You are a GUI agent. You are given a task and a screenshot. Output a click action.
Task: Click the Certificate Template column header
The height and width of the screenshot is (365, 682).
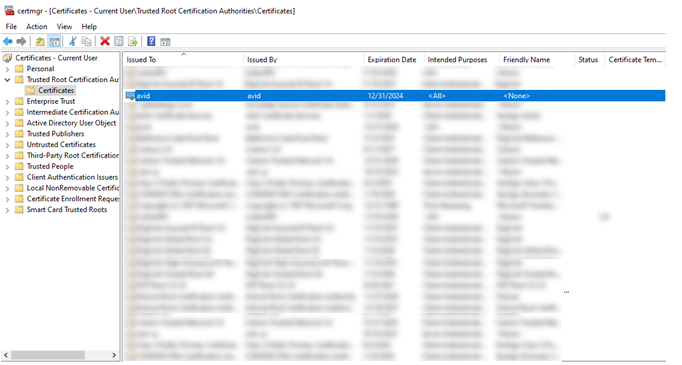pyautogui.click(x=635, y=60)
